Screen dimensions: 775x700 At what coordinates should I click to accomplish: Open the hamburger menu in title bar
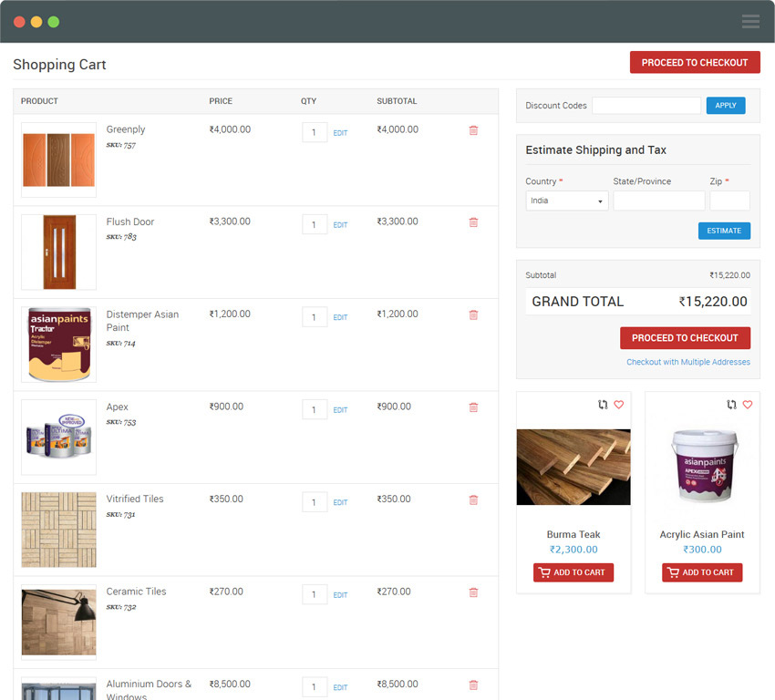[750, 21]
